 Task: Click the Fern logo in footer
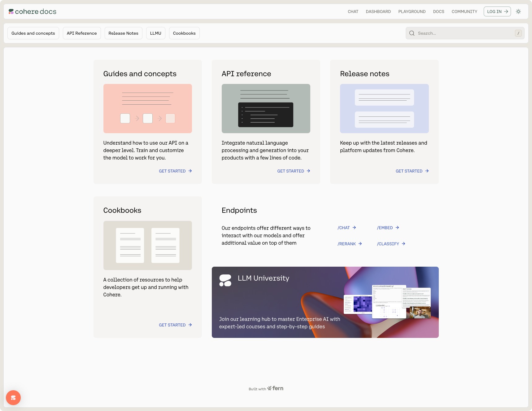click(275, 388)
